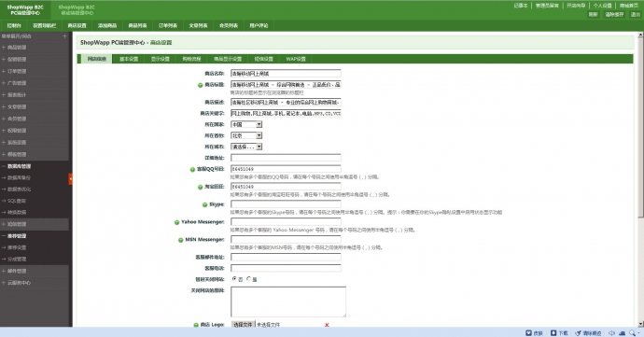
Task: Open the 所在城市 city dropdown
Action: 246,147
